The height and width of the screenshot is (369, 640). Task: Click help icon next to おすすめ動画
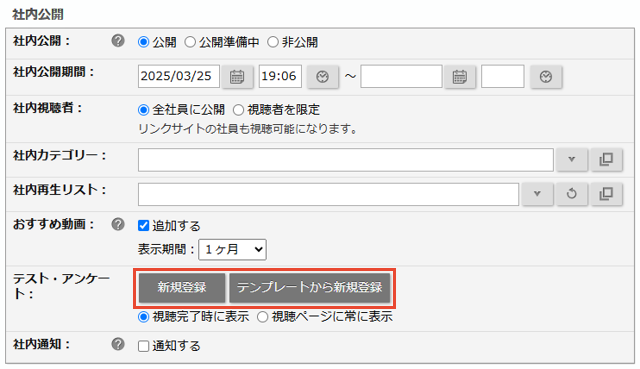118,224
